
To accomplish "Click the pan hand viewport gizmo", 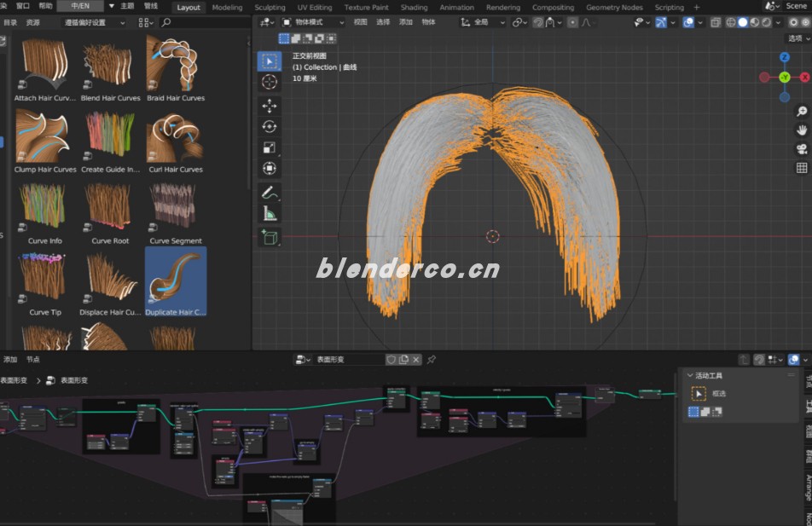I will pos(802,130).
